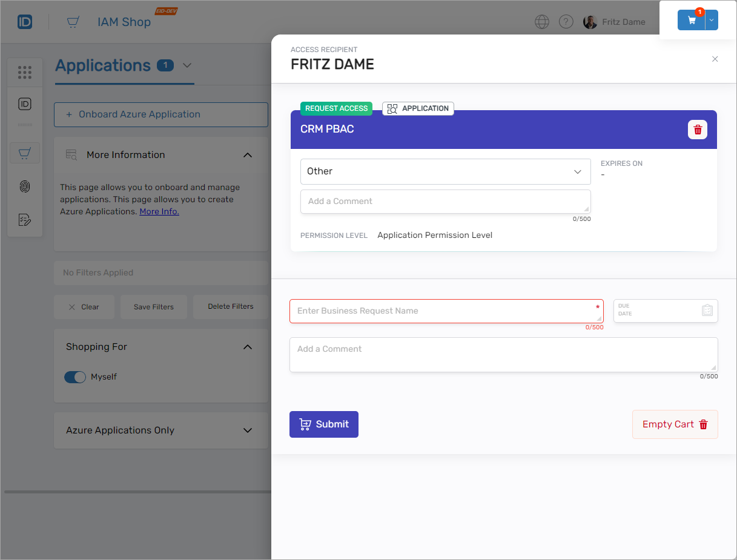Open the help question mark icon

pyautogui.click(x=566, y=22)
